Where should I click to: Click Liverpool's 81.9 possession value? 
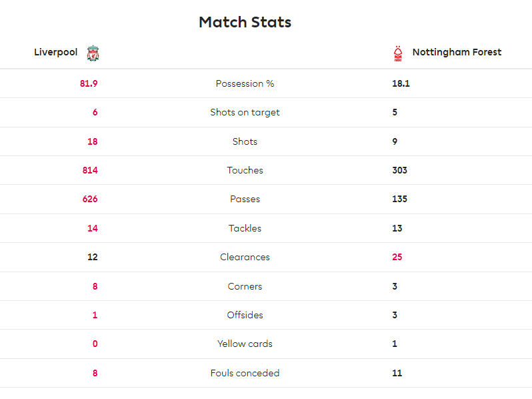[x=89, y=83]
